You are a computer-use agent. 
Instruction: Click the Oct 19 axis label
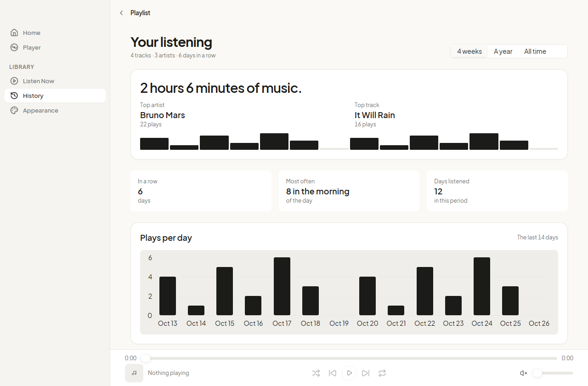[339, 323]
